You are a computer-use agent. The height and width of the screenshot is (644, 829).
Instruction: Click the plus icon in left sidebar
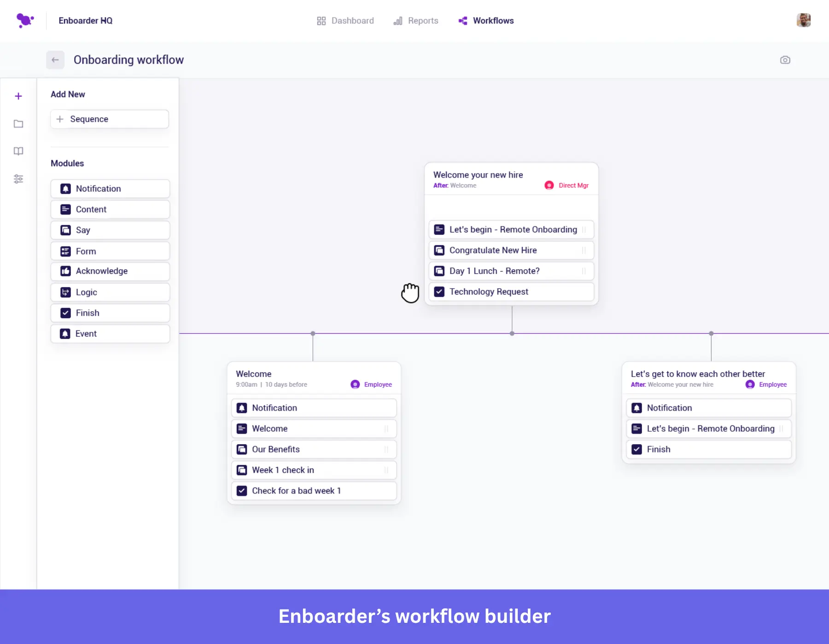tap(18, 96)
